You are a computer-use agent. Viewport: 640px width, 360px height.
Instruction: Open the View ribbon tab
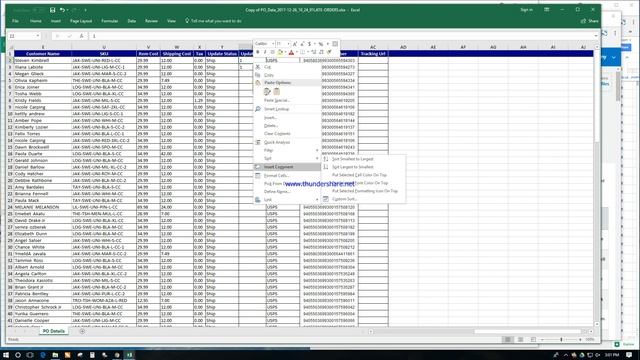click(x=171, y=21)
